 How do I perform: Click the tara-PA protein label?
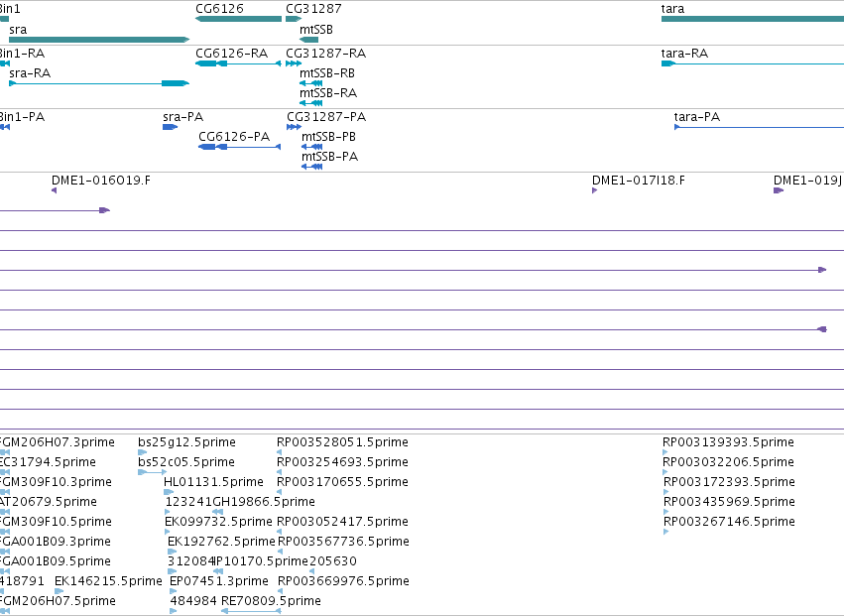697,117
